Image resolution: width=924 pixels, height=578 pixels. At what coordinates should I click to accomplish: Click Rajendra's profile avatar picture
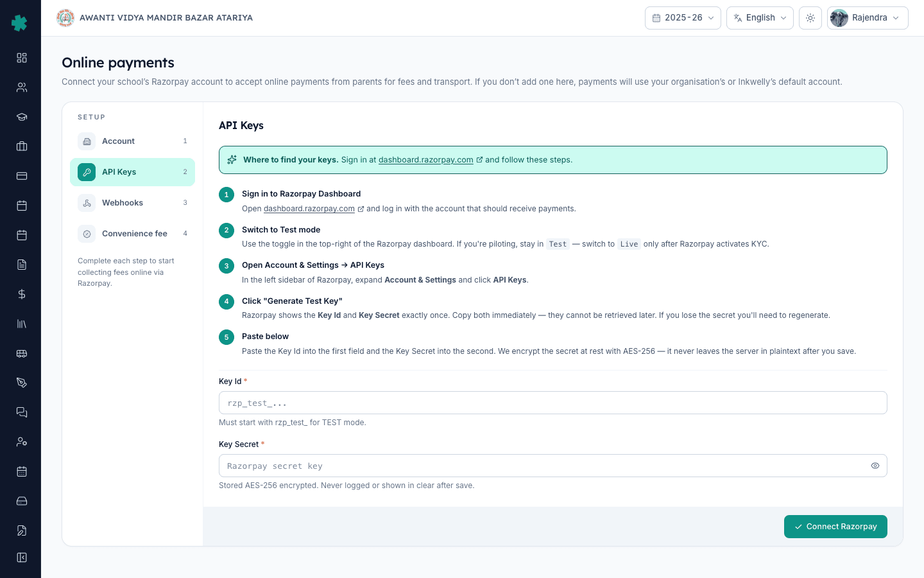pos(839,18)
